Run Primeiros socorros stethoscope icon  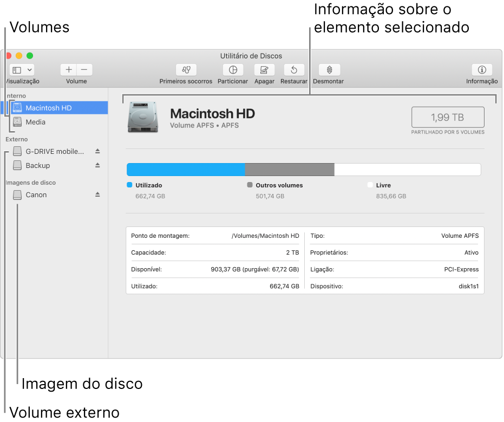tap(186, 70)
